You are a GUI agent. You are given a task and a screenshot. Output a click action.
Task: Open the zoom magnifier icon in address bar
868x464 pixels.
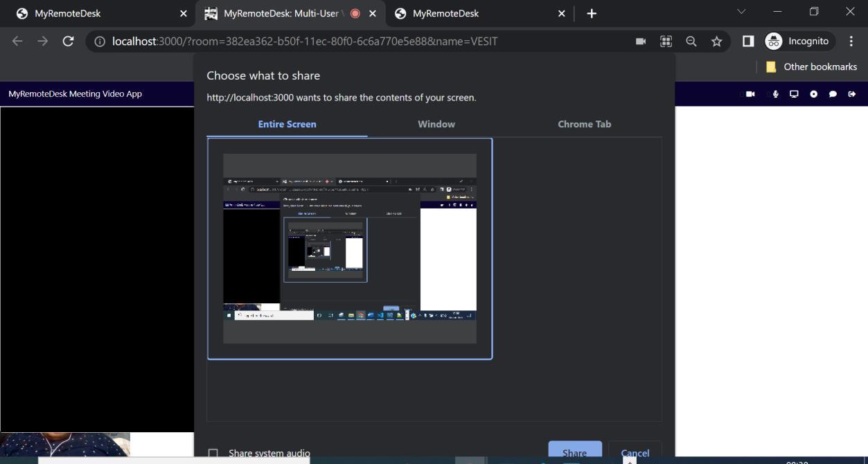pyautogui.click(x=691, y=42)
